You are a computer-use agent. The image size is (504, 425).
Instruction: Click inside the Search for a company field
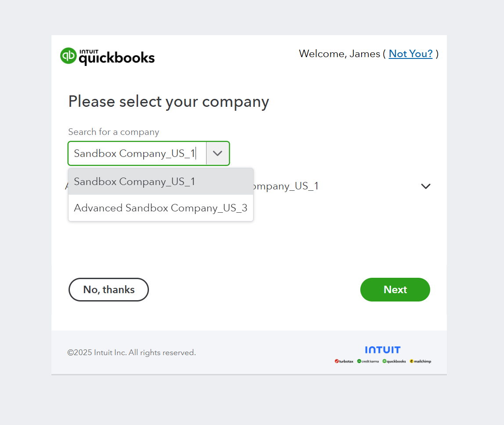pyautogui.click(x=136, y=153)
